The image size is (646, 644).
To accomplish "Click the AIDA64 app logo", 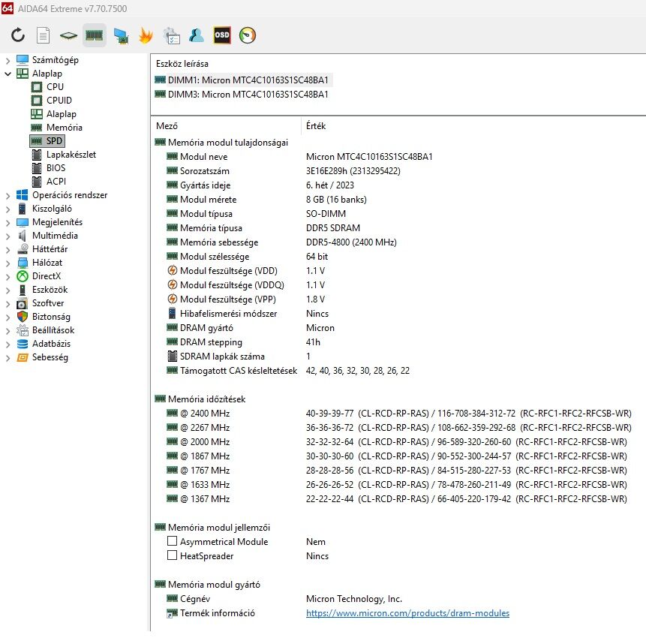I will coord(8,8).
